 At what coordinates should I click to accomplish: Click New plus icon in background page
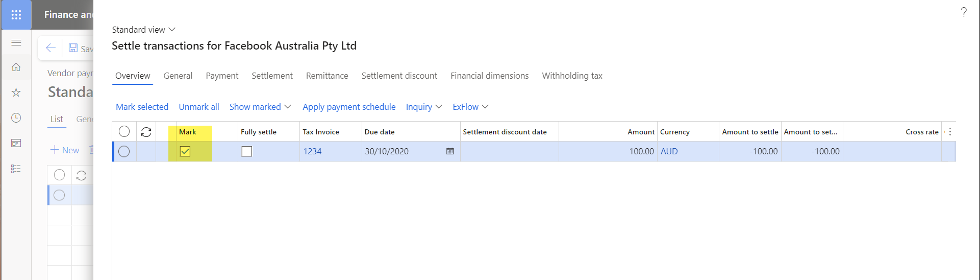point(55,150)
